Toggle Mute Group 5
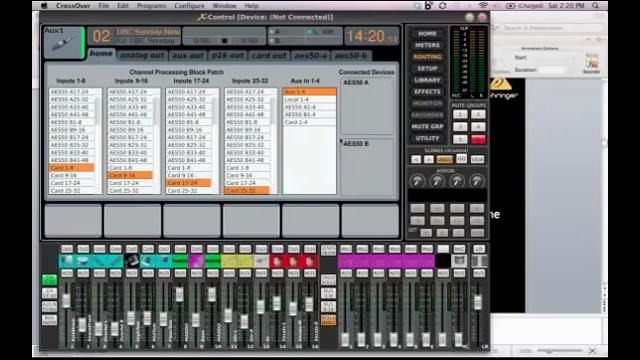The width and height of the screenshot is (640, 360). 460,140
